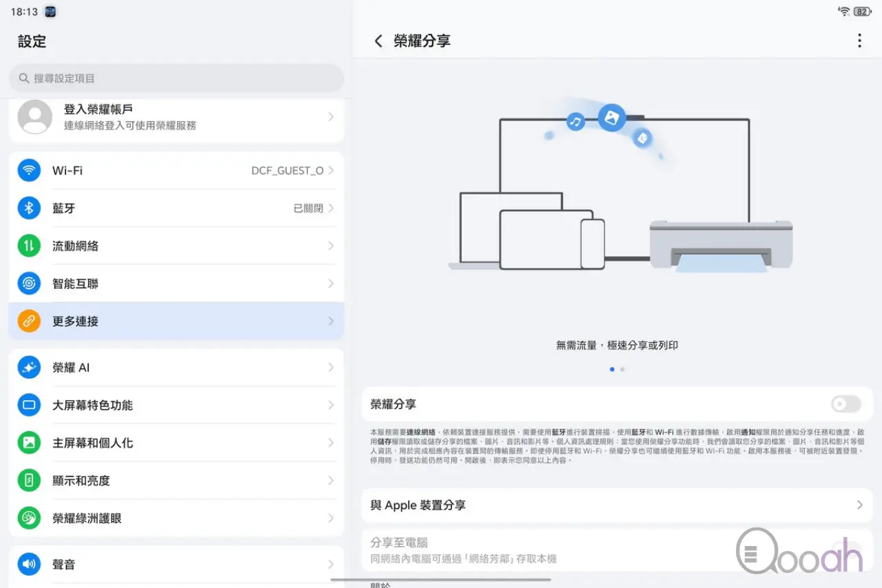Tap the notification icon beside the clock
The width and height of the screenshot is (882, 588).
pyautogui.click(x=50, y=12)
